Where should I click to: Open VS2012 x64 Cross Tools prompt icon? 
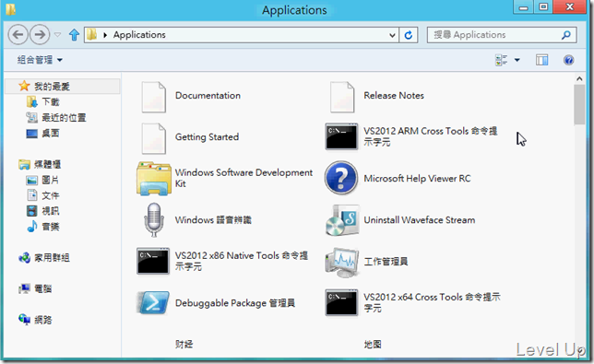tap(341, 302)
